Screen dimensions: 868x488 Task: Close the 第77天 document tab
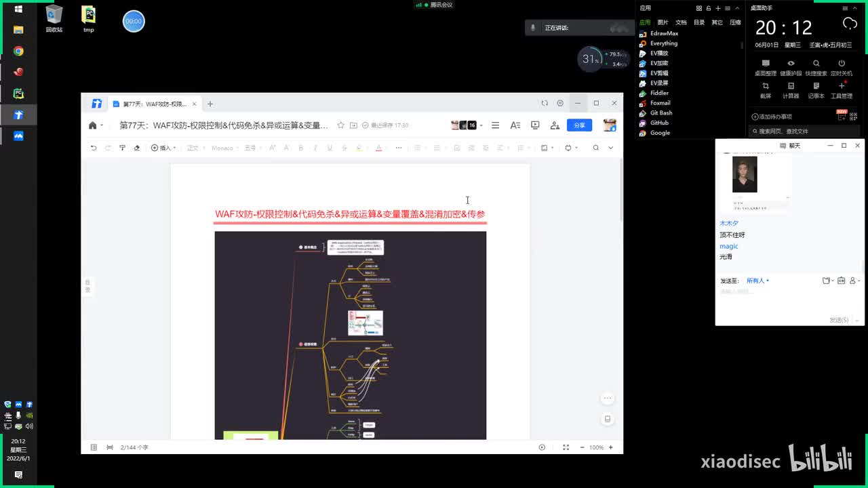194,104
